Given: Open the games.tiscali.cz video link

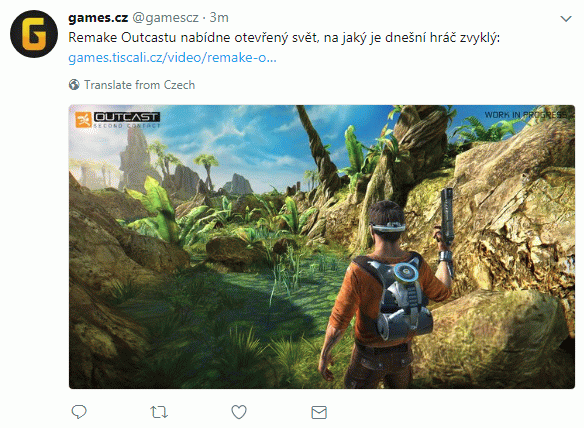Looking at the screenshot, I should (x=172, y=58).
